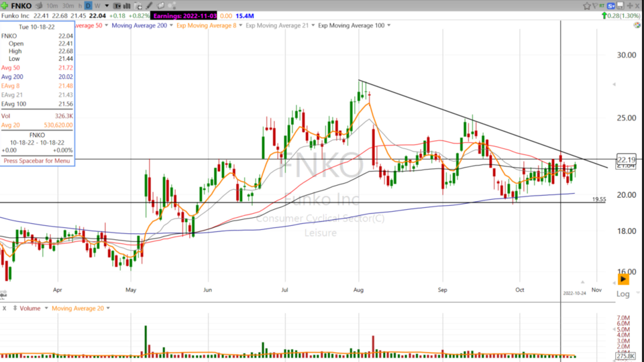Click the add-indicator notes icon
Image resolution: width=644 pixels, height=362 pixels.
tap(138, 6)
